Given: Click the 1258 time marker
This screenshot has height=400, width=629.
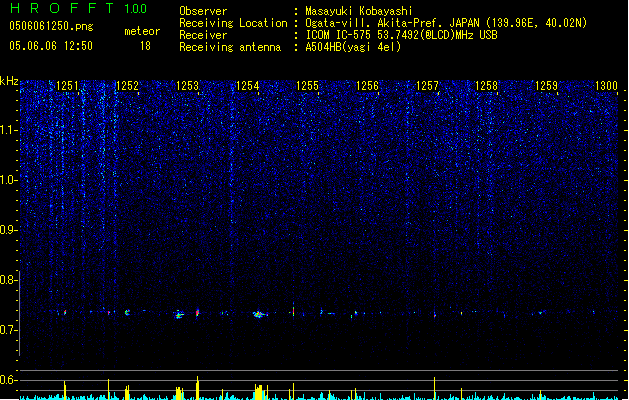Looking at the screenshot, I should (x=486, y=86).
